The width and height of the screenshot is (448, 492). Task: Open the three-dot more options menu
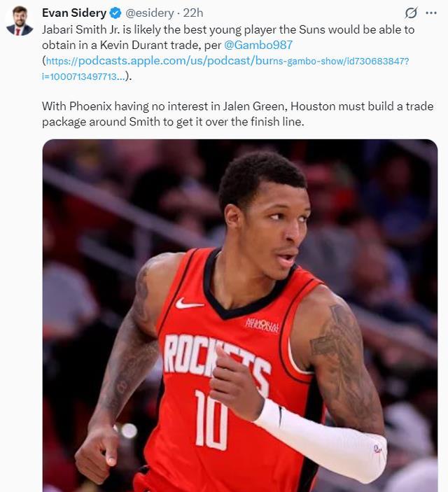[x=431, y=13]
